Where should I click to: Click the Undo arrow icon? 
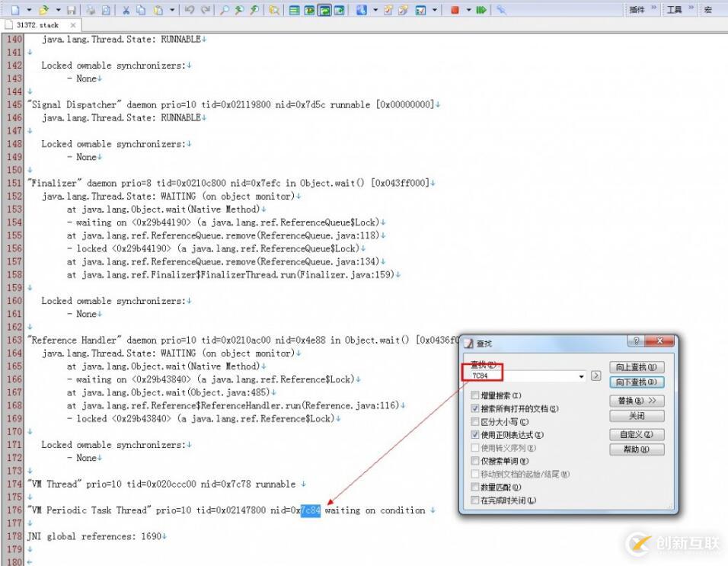pos(190,10)
